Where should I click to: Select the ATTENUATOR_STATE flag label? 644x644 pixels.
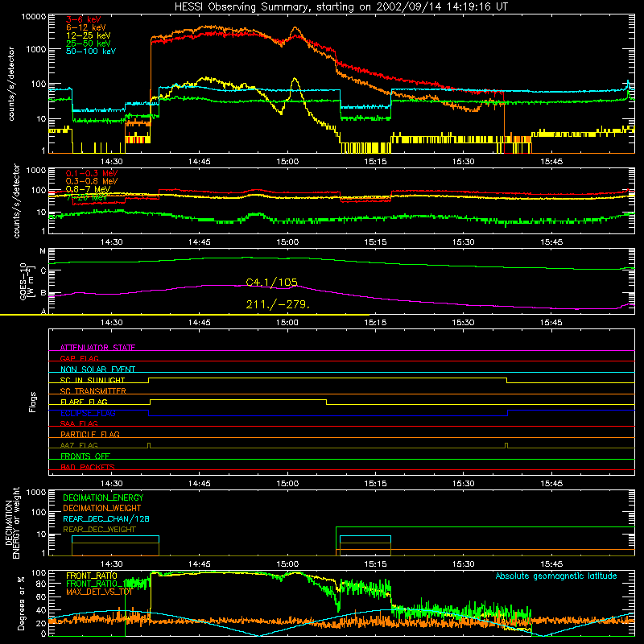tap(97, 348)
